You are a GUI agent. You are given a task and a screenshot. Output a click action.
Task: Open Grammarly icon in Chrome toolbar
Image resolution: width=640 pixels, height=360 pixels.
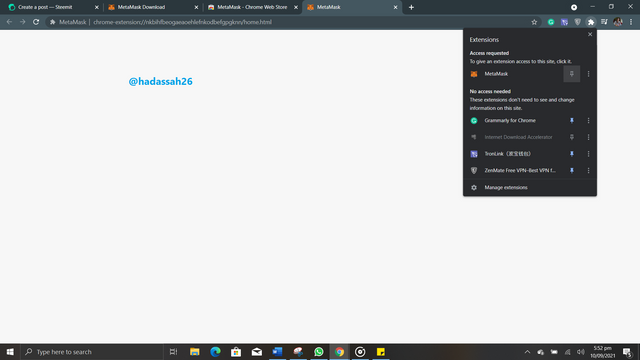551,22
